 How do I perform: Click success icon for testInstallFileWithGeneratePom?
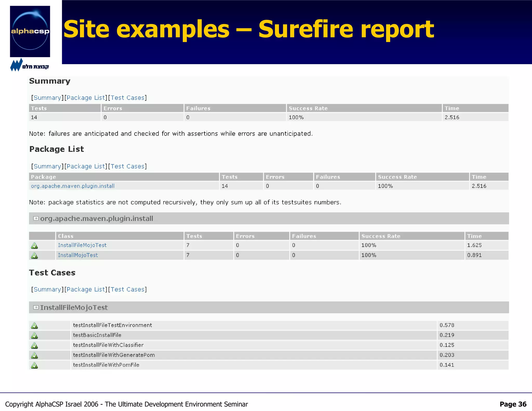pyautogui.click(x=34, y=355)
